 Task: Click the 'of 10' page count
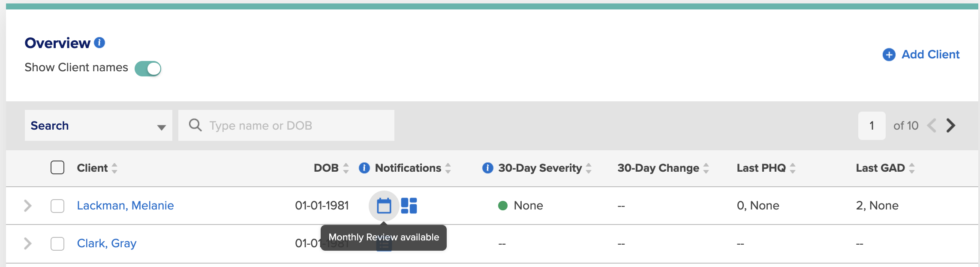tap(906, 125)
